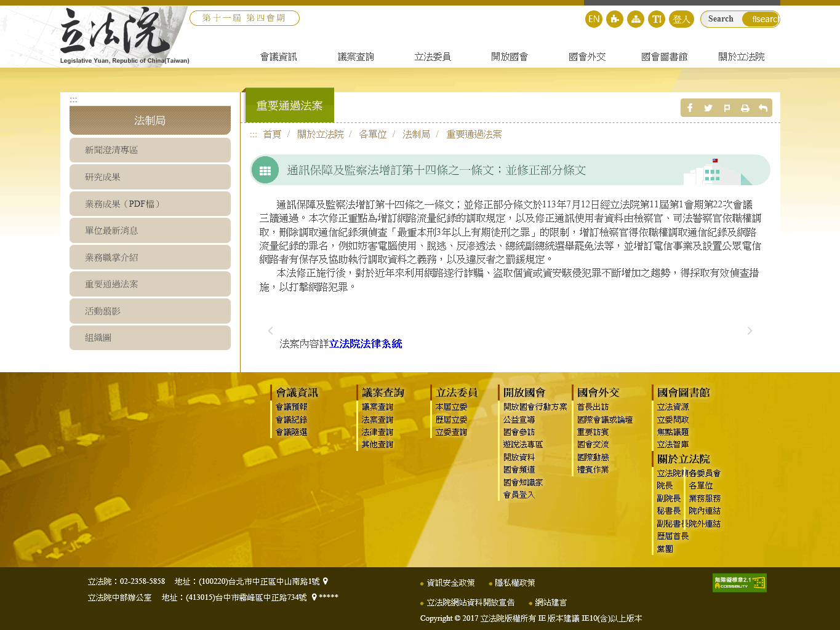
Task: Click the Search input field
Action: (x=722, y=19)
